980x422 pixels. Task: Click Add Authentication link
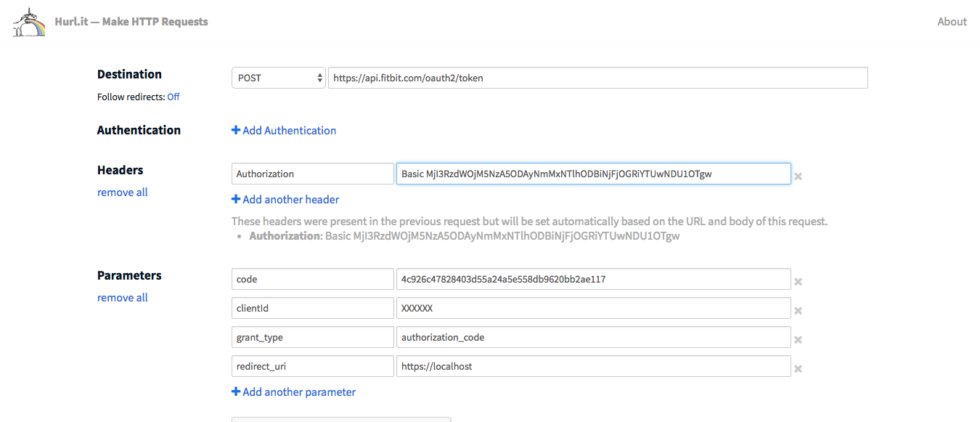(284, 131)
